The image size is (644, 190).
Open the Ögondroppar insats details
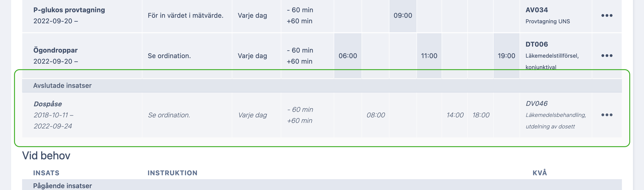click(55, 50)
